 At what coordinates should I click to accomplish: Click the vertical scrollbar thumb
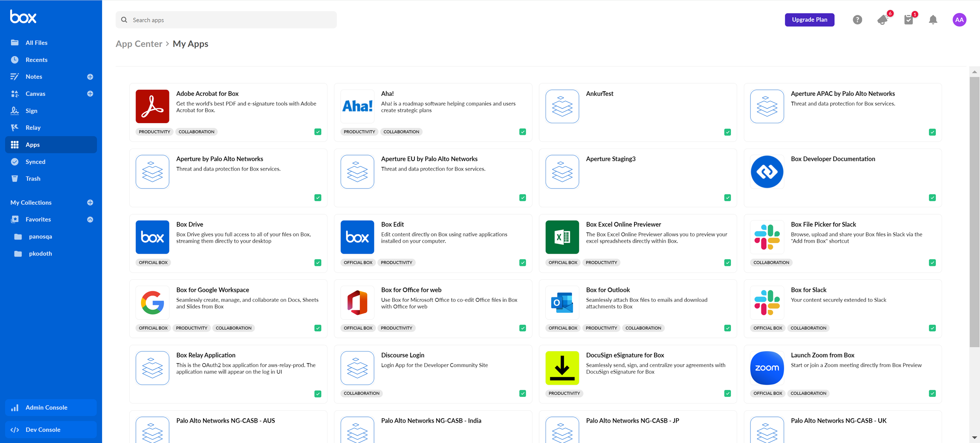click(974, 212)
